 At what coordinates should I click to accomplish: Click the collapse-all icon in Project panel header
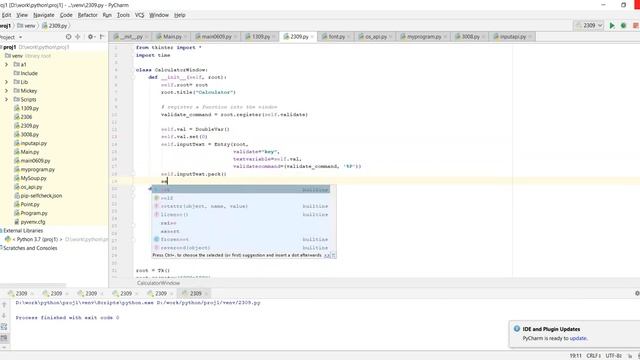(x=78, y=37)
